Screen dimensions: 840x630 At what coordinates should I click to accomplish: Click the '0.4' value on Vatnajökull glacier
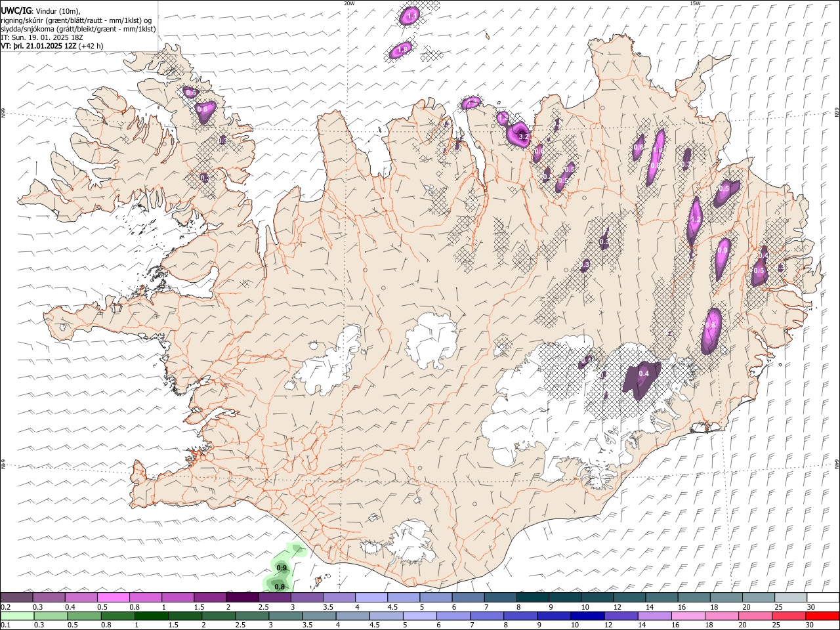click(x=644, y=373)
